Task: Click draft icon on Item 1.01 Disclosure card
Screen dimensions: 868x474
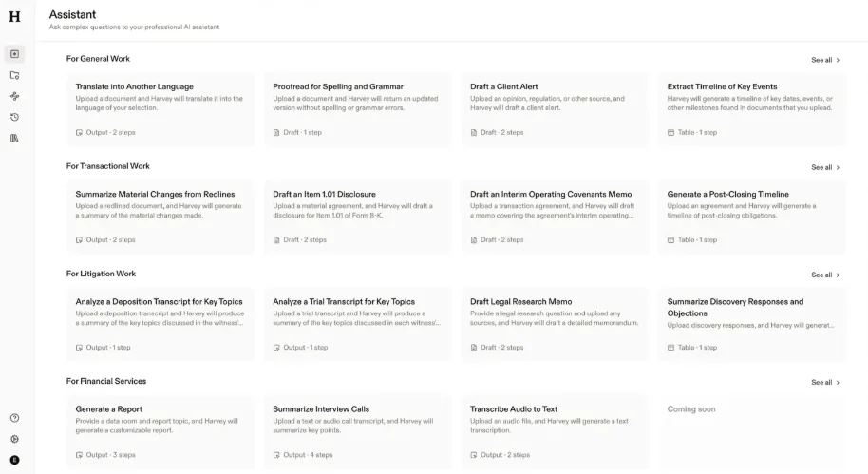Action: point(276,240)
